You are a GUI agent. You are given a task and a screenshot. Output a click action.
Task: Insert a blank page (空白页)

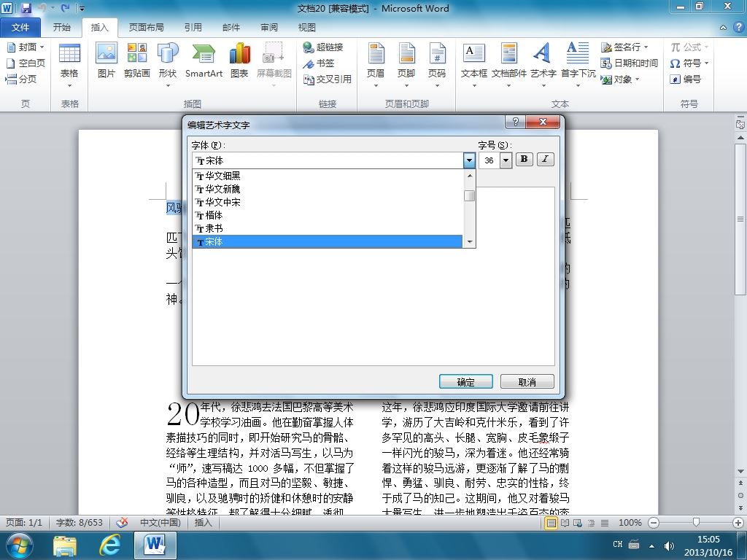coord(26,63)
